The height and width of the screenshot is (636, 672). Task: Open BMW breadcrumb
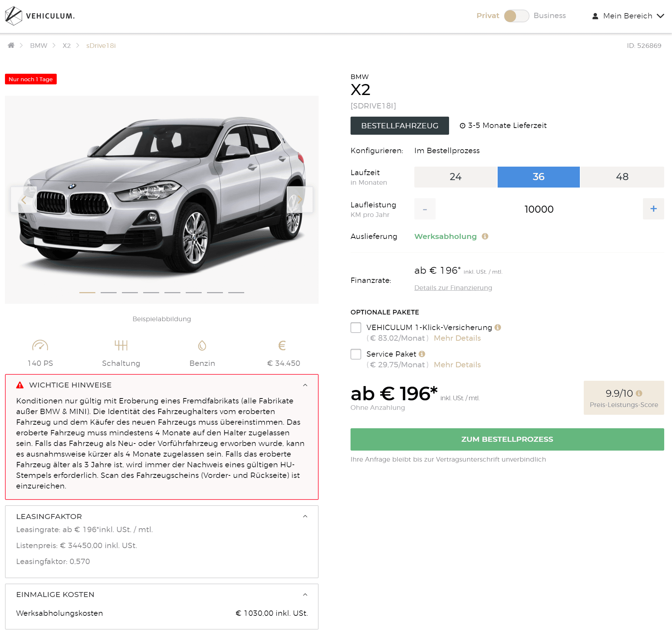point(39,45)
